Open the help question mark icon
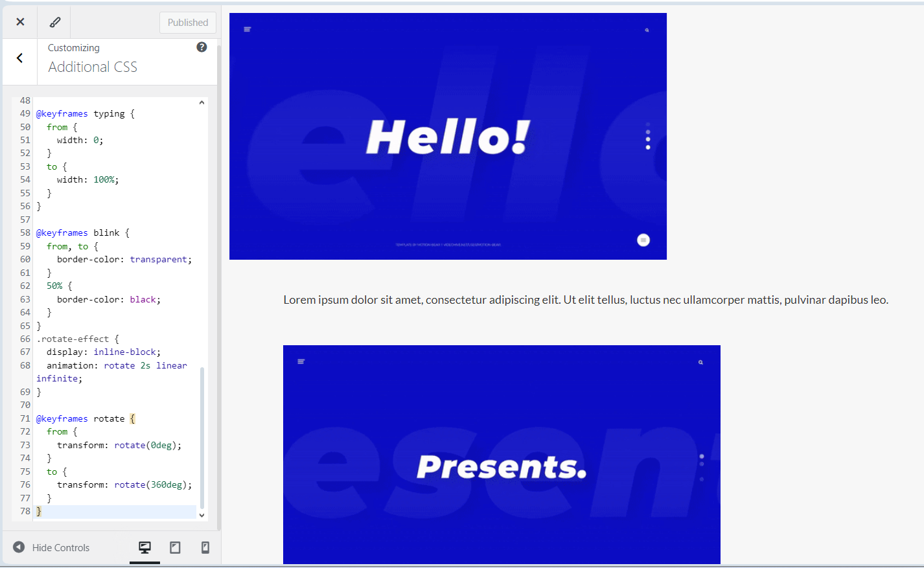Viewport: 924px width, 568px height. point(202,47)
